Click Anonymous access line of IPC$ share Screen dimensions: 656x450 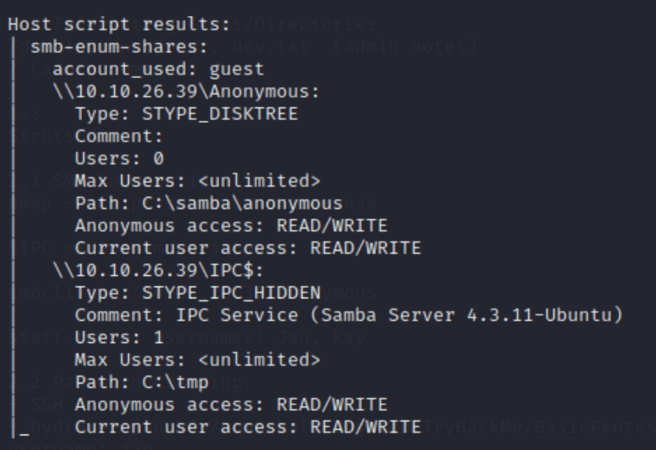(x=231, y=404)
